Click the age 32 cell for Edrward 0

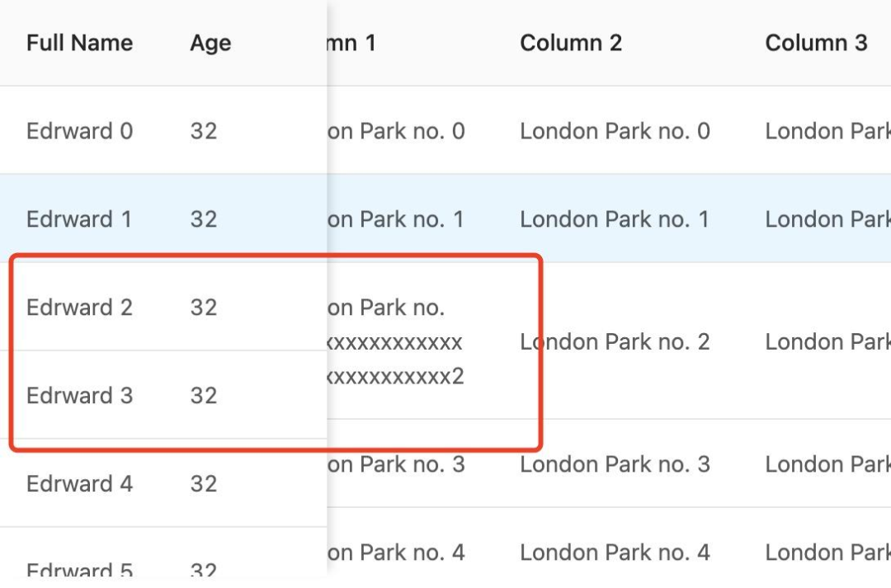(204, 131)
